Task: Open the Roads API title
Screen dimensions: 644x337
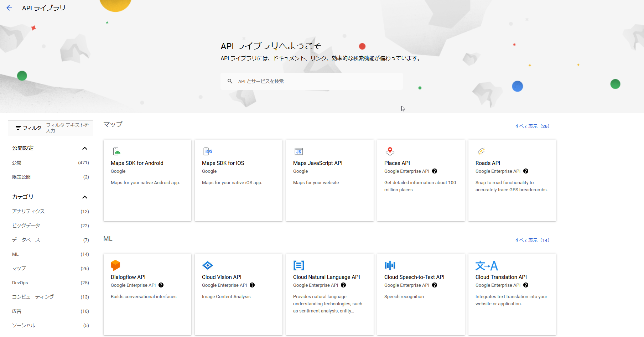Action: [x=488, y=163]
